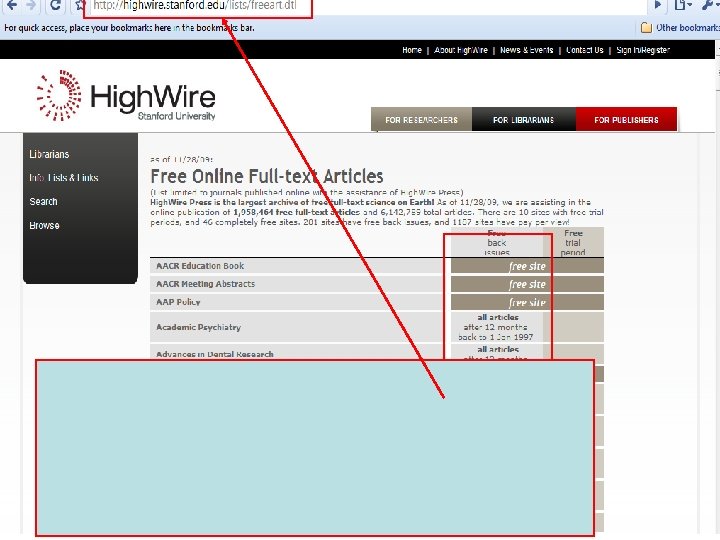This screenshot has height=540, width=720.
Task: Open AAP Policy journal
Action: point(178,302)
